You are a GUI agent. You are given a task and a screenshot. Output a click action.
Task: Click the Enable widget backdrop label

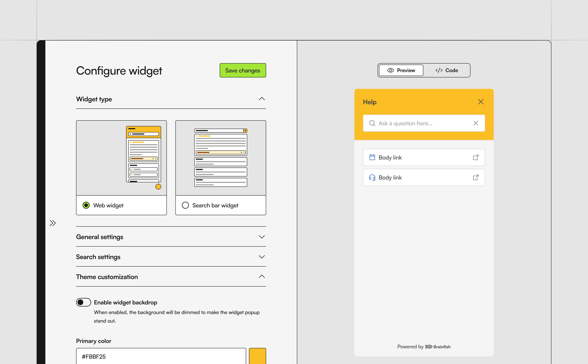click(x=126, y=302)
